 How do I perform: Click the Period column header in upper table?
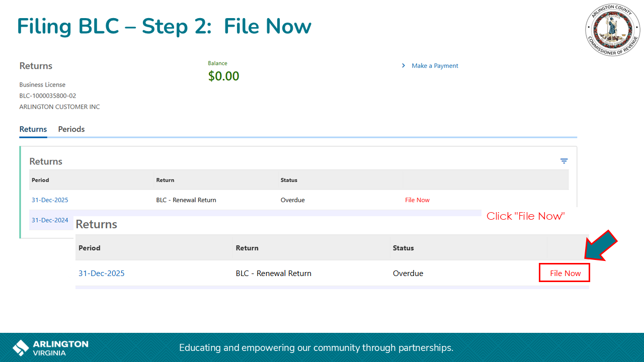(40, 180)
